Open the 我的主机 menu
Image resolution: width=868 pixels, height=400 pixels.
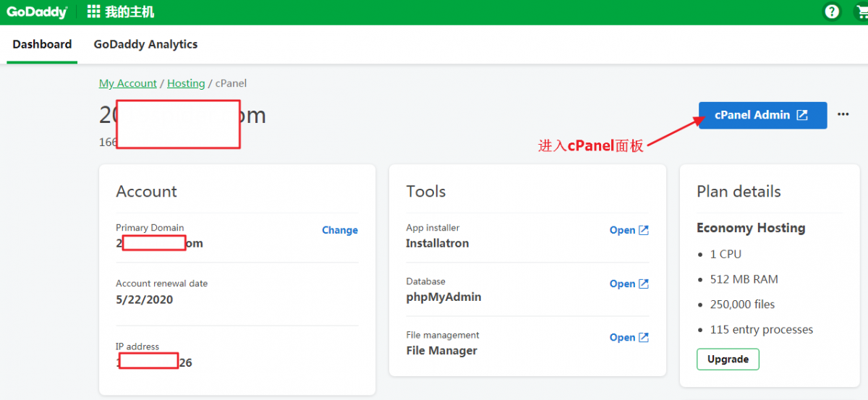[x=129, y=12]
